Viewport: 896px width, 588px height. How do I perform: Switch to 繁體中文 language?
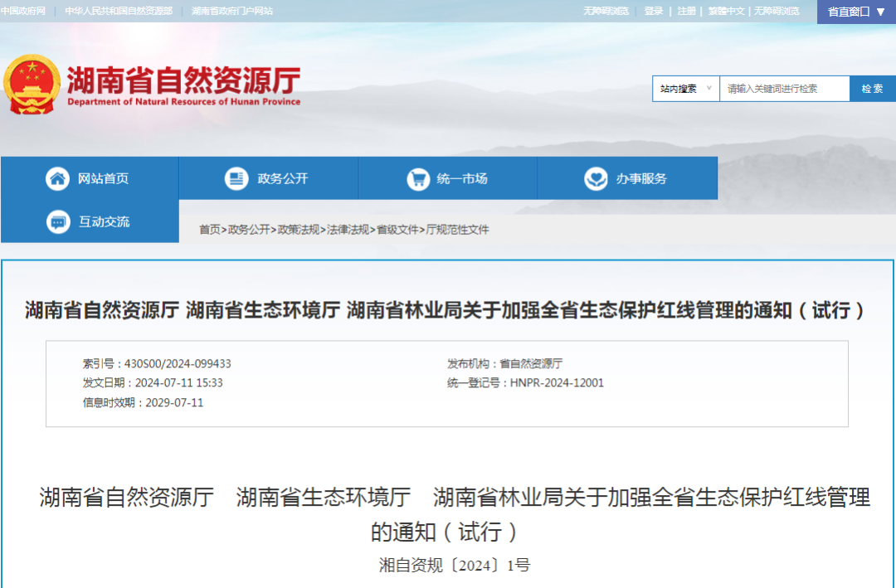pos(726,11)
